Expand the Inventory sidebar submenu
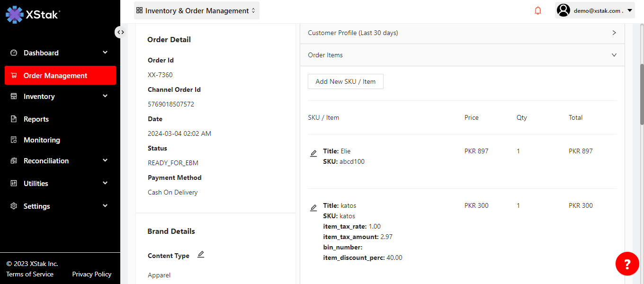 [105, 96]
